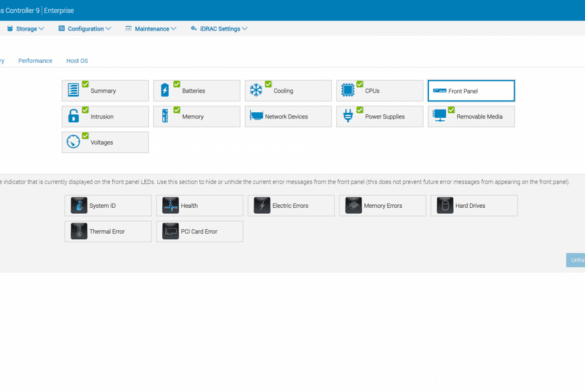
Task: Click the Network Devices tile
Action: coord(288,116)
